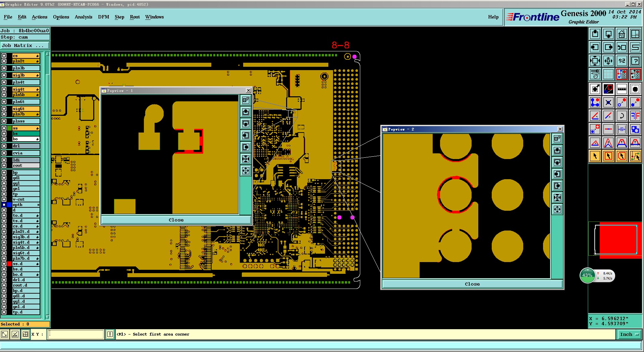The height and width of the screenshot is (352, 644).
Task: Click pan up icon in main right toolbar
Action: (595, 34)
